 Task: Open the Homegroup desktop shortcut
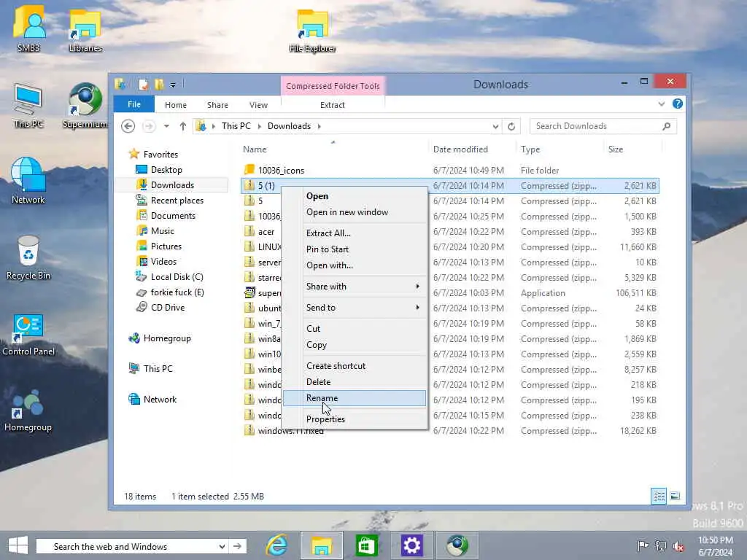pos(28,411)
